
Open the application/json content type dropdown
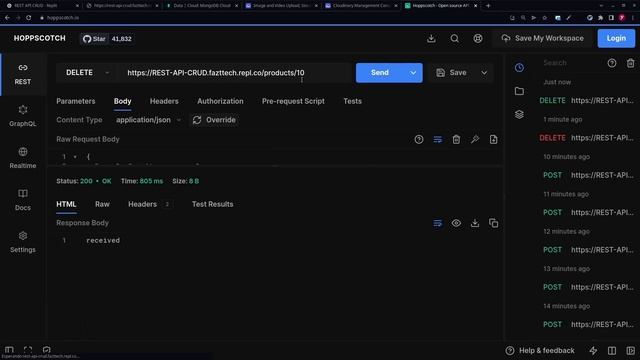(148, 120)
